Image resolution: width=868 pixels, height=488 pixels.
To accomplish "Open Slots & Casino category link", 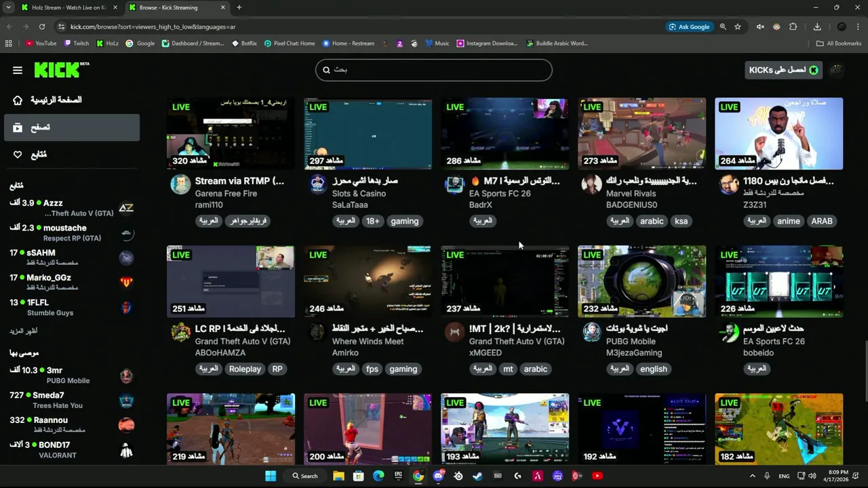I will point(359,193).
